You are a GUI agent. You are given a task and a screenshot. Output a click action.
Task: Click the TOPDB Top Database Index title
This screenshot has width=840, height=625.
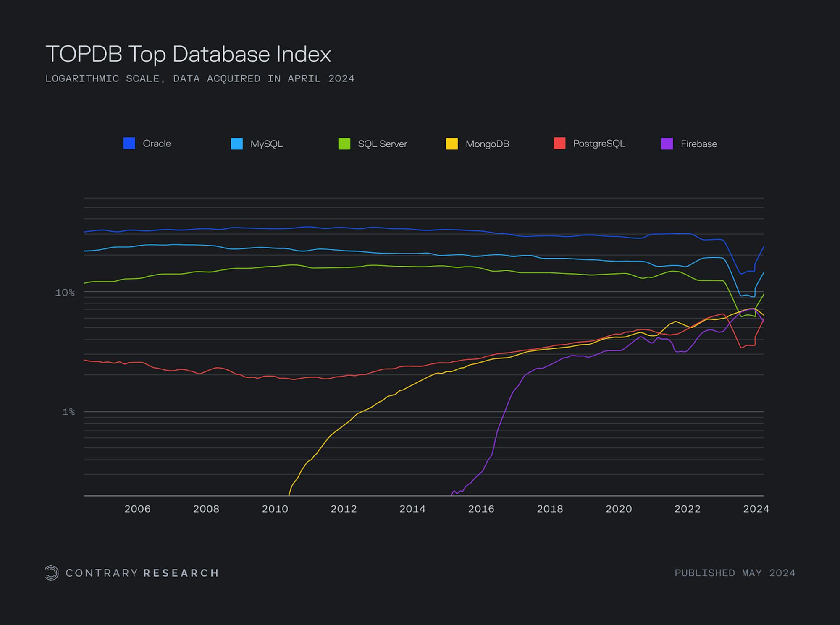point(188,54)
